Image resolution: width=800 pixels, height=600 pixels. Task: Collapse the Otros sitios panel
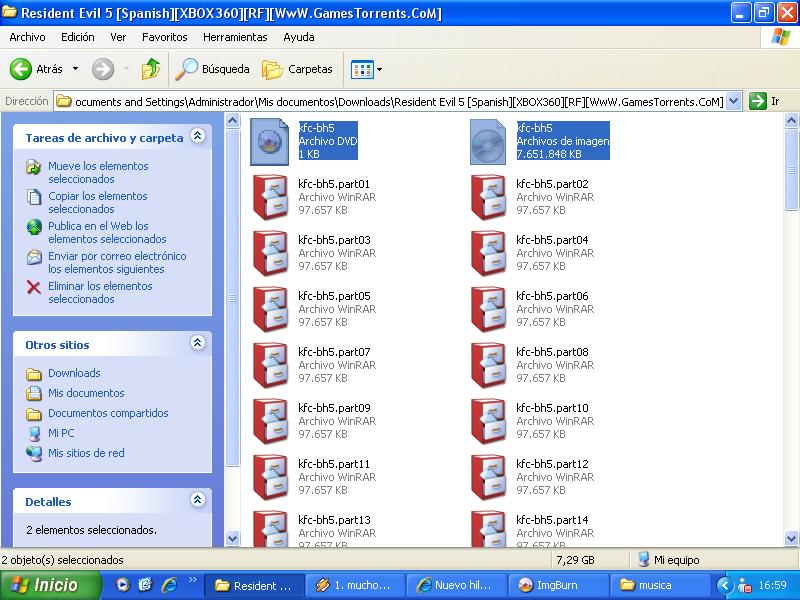197,343
